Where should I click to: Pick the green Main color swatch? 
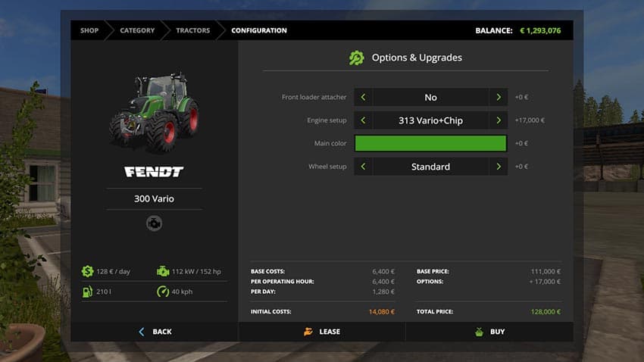(x=430, y=143)
